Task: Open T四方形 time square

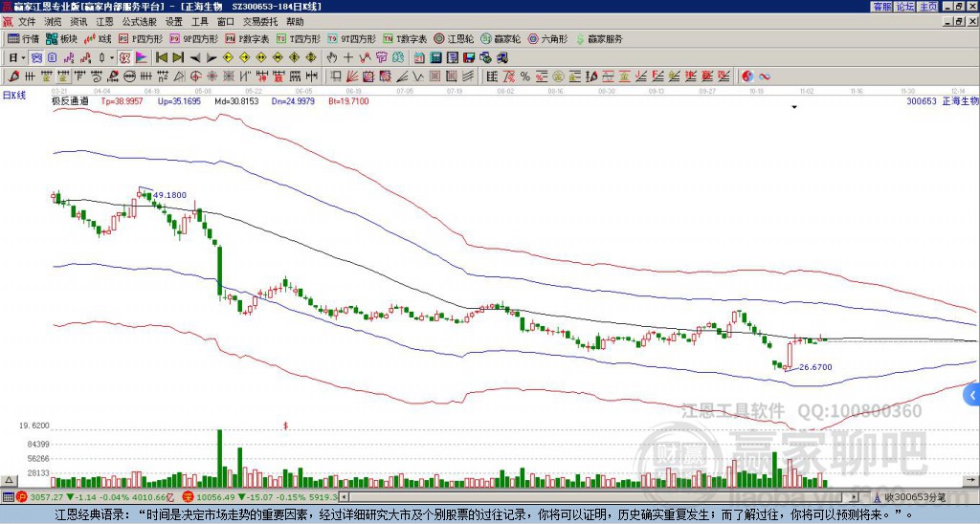Action: (x=299, y=38)
